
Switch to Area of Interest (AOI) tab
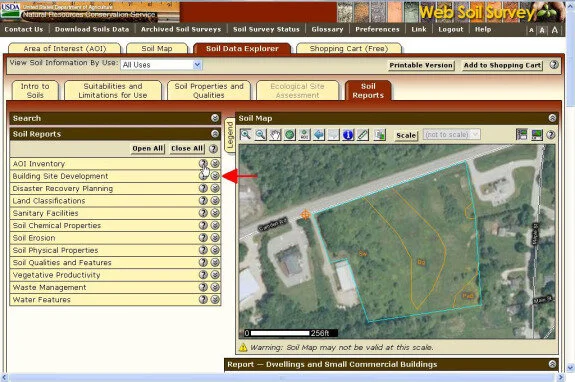click(65, 48)
